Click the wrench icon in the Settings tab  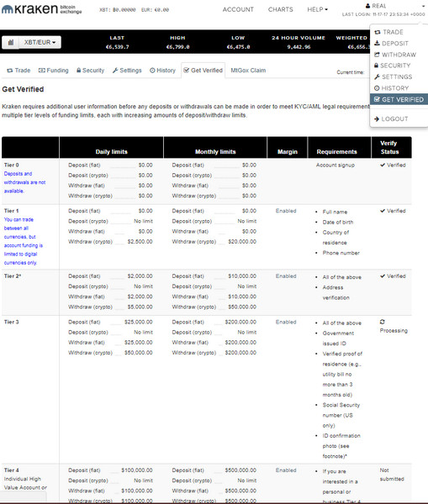(x=115, y=71)
